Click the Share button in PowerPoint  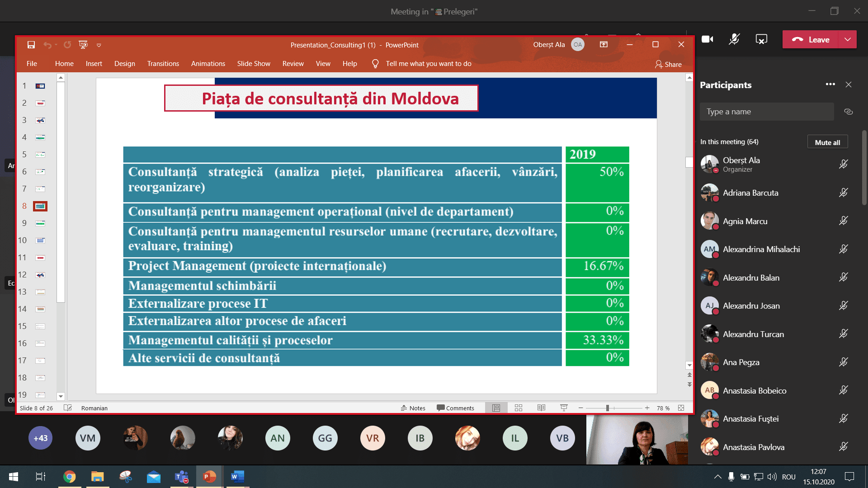click(668, 64)
